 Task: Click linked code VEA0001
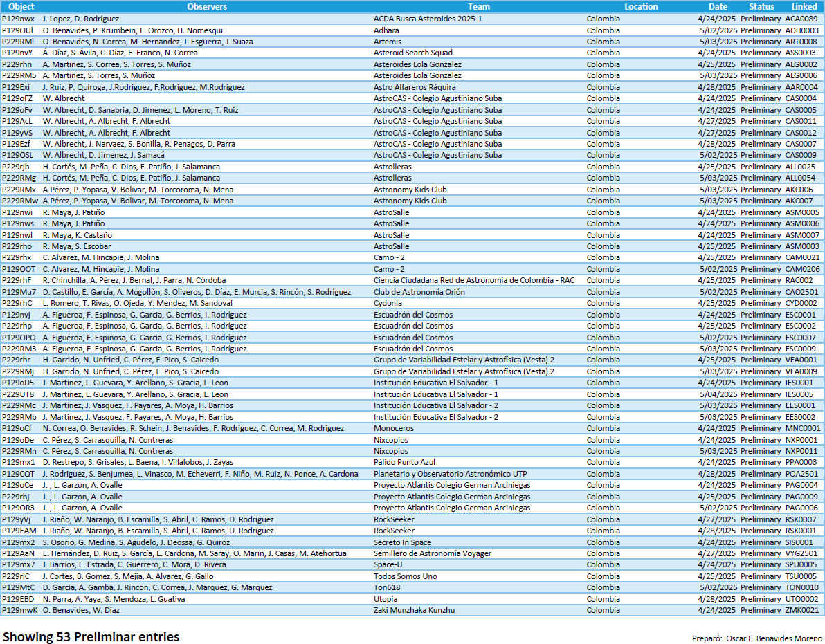pos(801,360)
